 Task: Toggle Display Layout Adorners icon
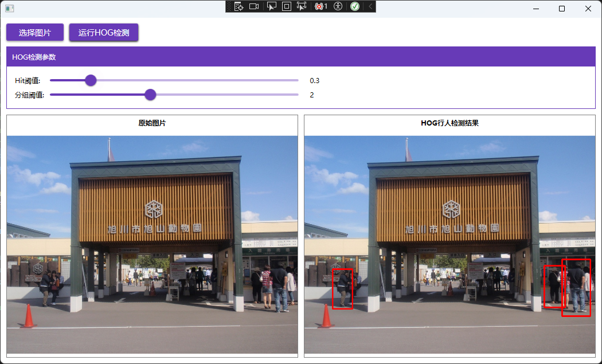tap(287, 6)
